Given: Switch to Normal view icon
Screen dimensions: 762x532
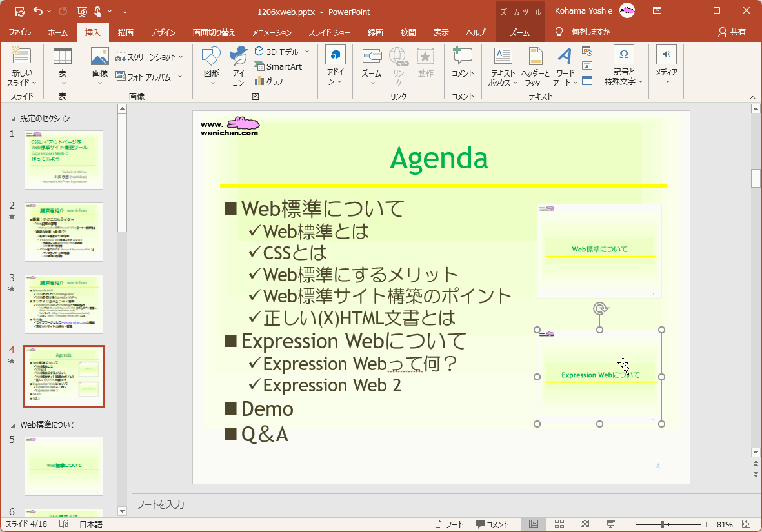Looking at the screenshot, I should click(534, 524).
